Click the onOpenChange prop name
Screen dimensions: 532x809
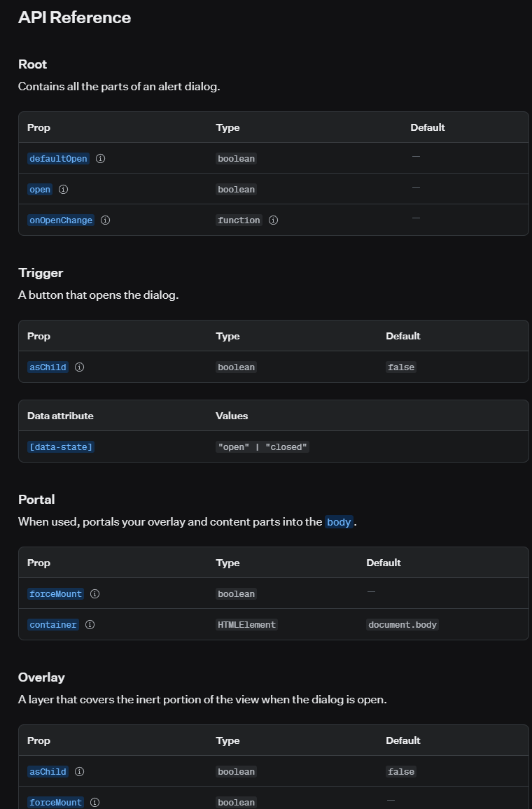click(x=61, y=220)
